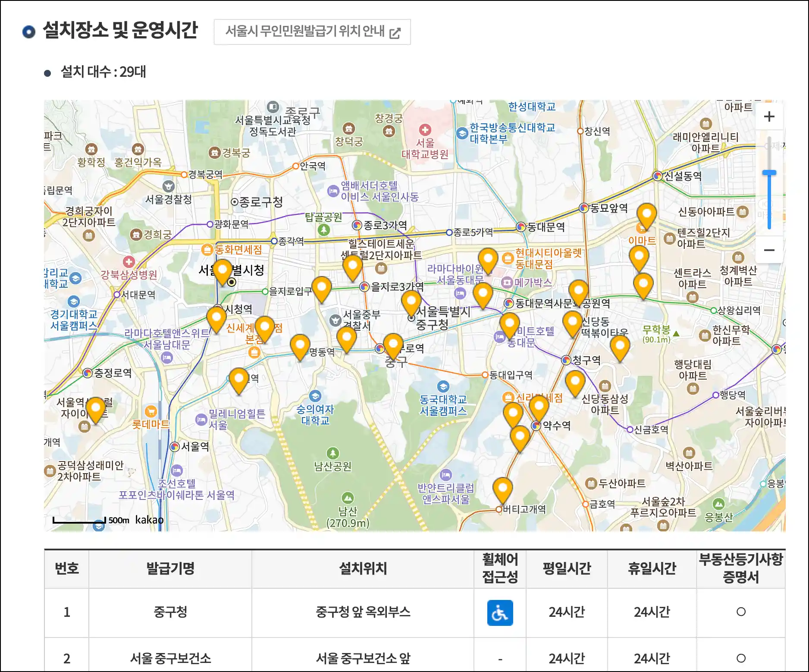Click the 발급기명 column header

click(x=170, y=568)
